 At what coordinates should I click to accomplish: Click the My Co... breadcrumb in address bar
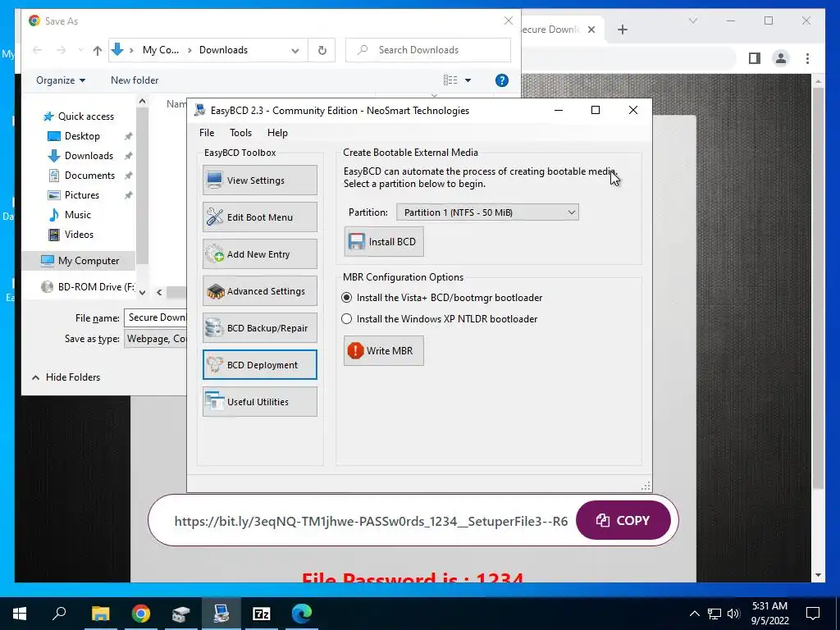point(161,50)
